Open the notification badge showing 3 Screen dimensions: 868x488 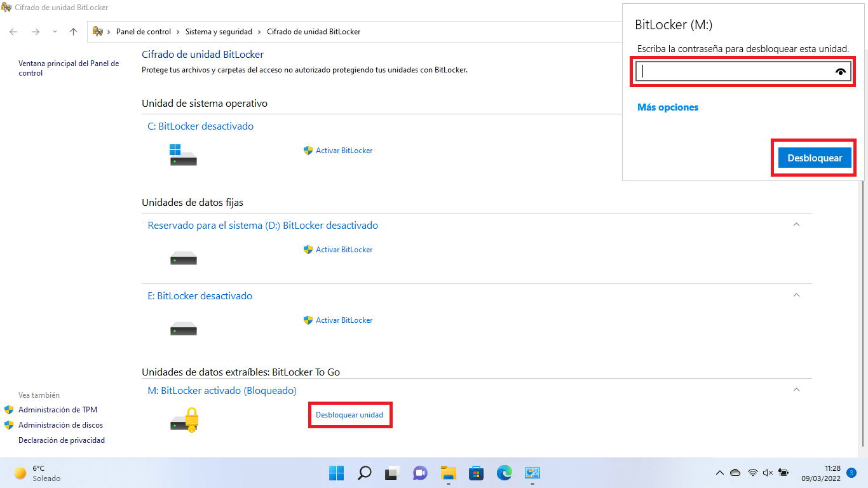tap(851, 473)
